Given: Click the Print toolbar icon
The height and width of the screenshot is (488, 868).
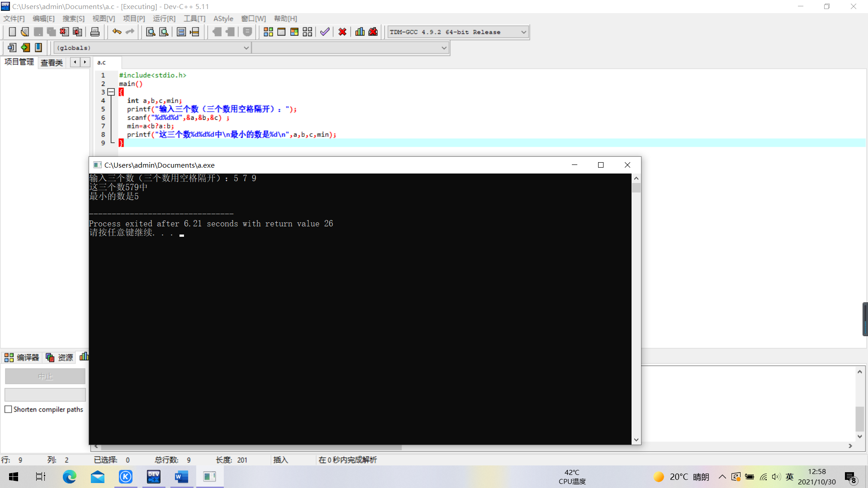Looking at the screenshot, I should coord(95,32).
